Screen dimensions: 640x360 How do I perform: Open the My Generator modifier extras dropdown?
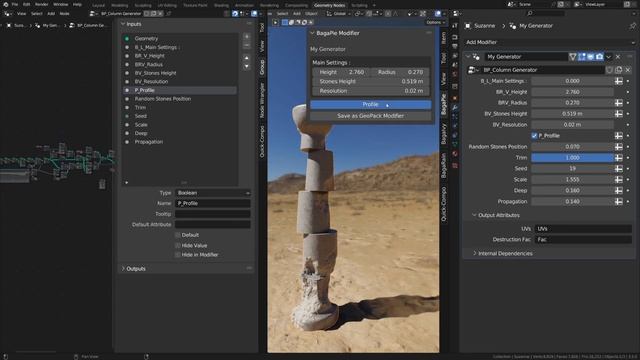(x=609, y=57)
